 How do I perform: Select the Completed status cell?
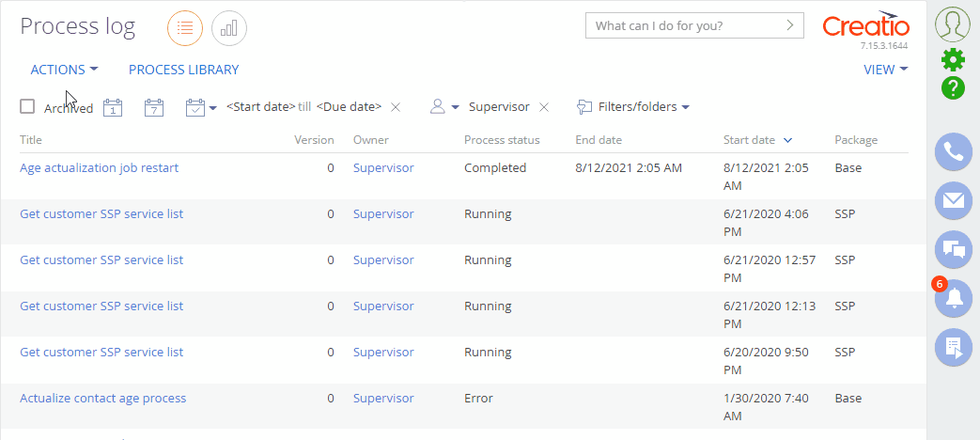495,168
